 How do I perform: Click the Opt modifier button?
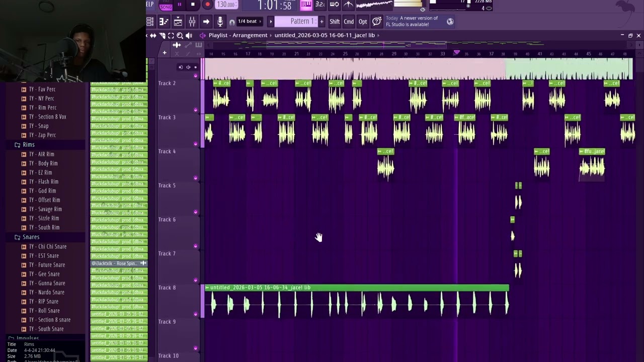click(363, 22)
